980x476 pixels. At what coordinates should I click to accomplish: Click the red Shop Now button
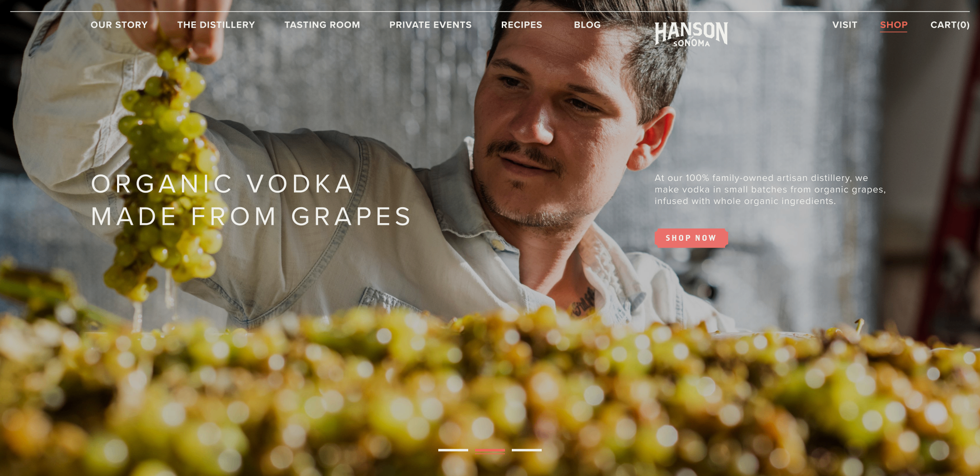pos(691,238)
